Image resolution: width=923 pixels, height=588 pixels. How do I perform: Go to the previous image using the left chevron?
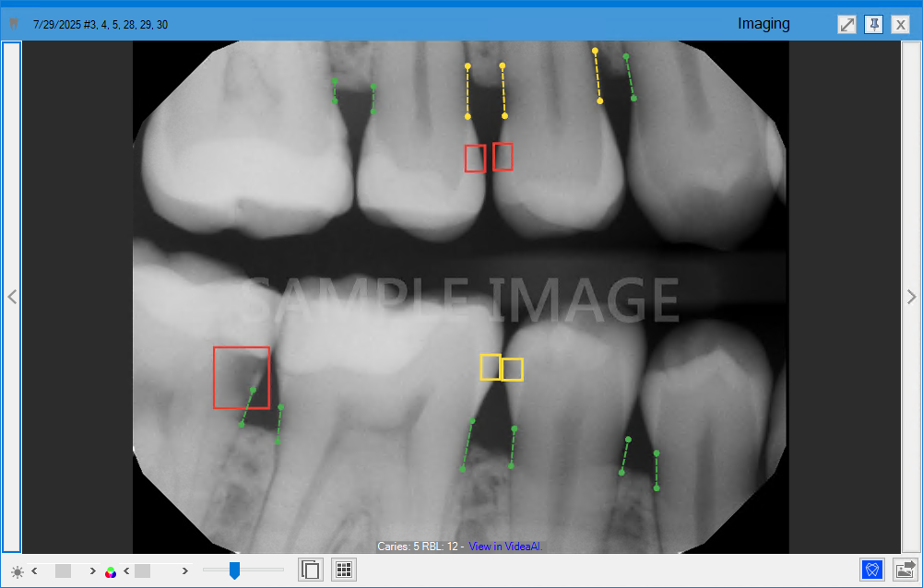point(12,297)
